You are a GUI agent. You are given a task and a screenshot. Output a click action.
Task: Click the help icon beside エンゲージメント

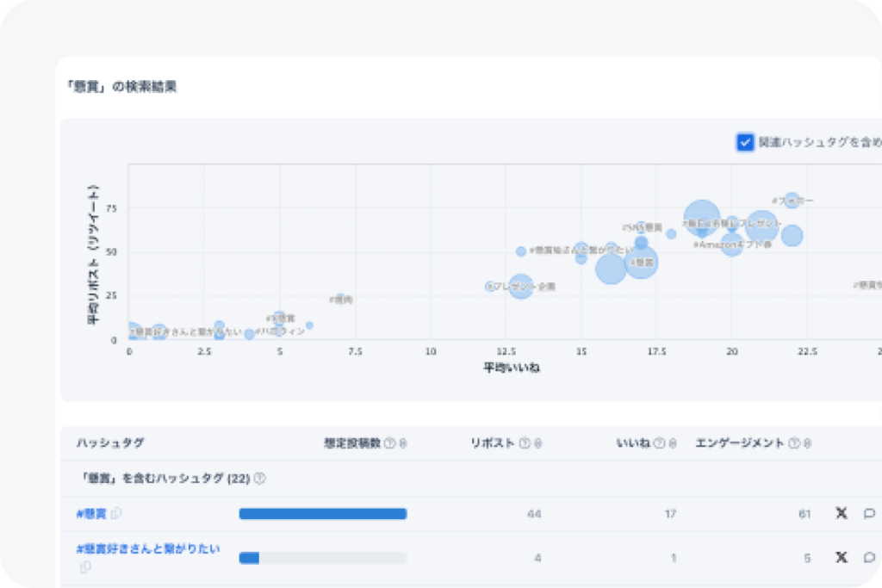pos(794,443)
